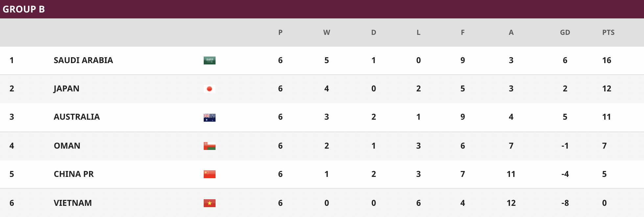Image resolution: width=644 pixels, height=217 pixels.
Task: Click the PTS column header
Action: pos(608,33)
